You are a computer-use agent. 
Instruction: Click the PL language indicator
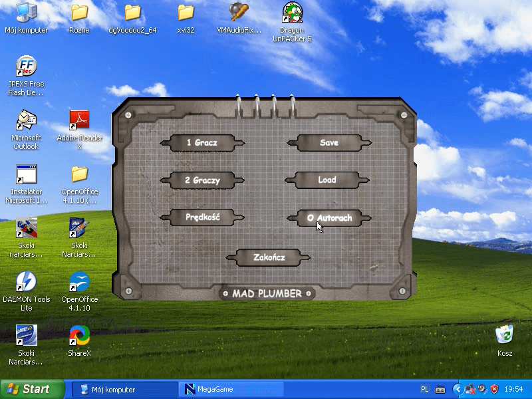(x=424, y=389)
